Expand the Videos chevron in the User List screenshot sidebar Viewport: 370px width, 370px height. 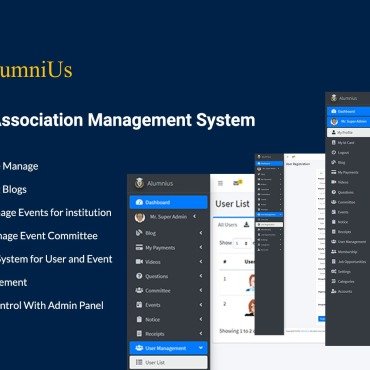(201, 262)
